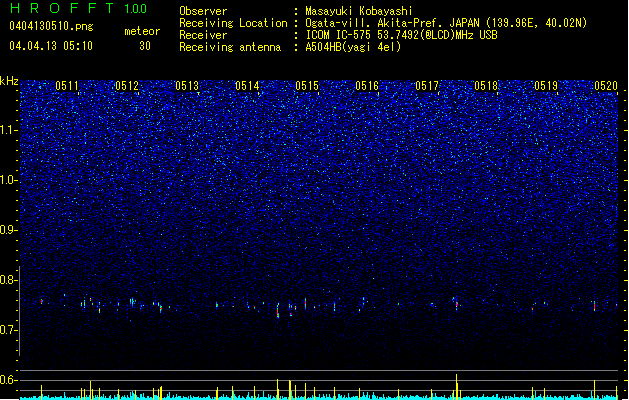The width and height of the screenshot is (629, 400).
Task: Select the filename 0404130510.png
Action: 51,26
